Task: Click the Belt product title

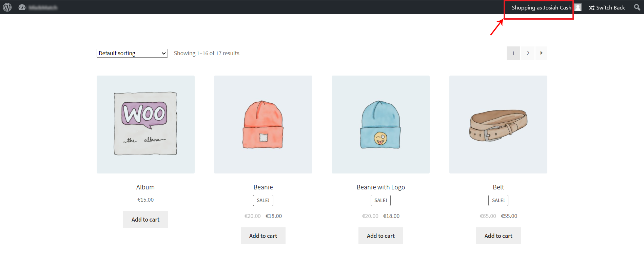Action: (x=499, y=187)
